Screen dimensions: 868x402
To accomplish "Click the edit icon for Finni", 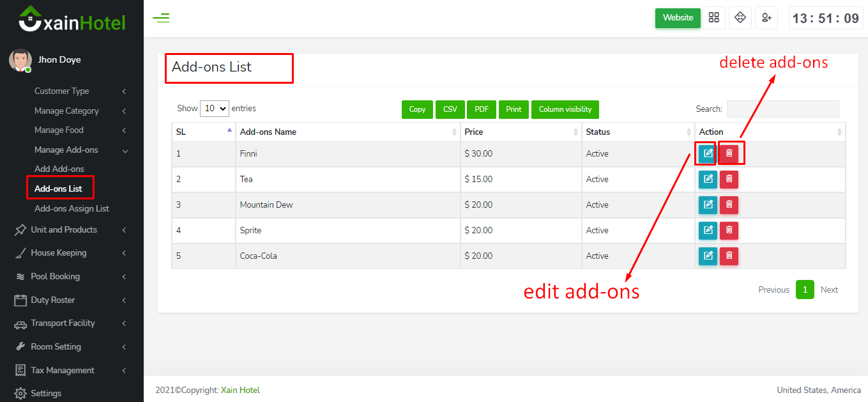I will (708, 154).
